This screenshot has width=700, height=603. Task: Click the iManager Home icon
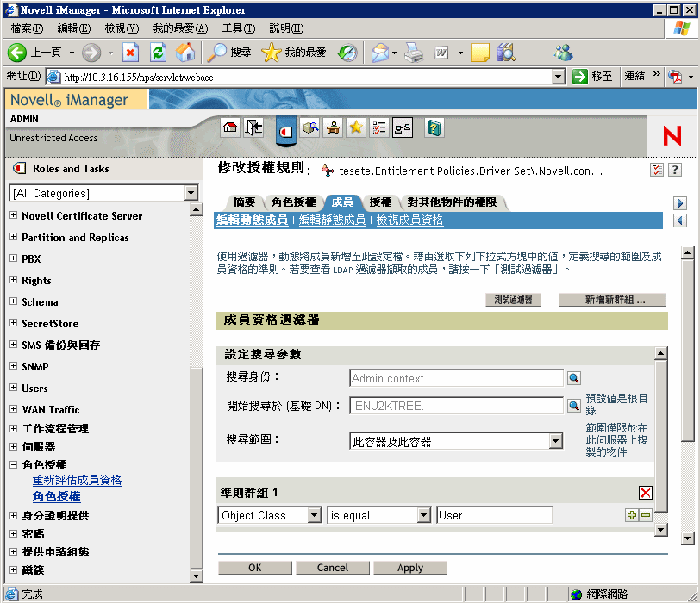pos(230,127)
